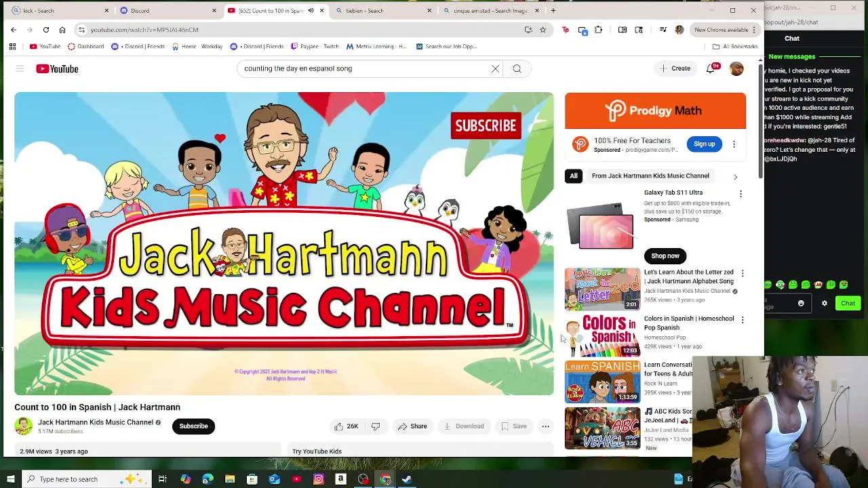Show more filter chips with right arrow
Viewport: 868px width, 488px height.
point(735,177)
